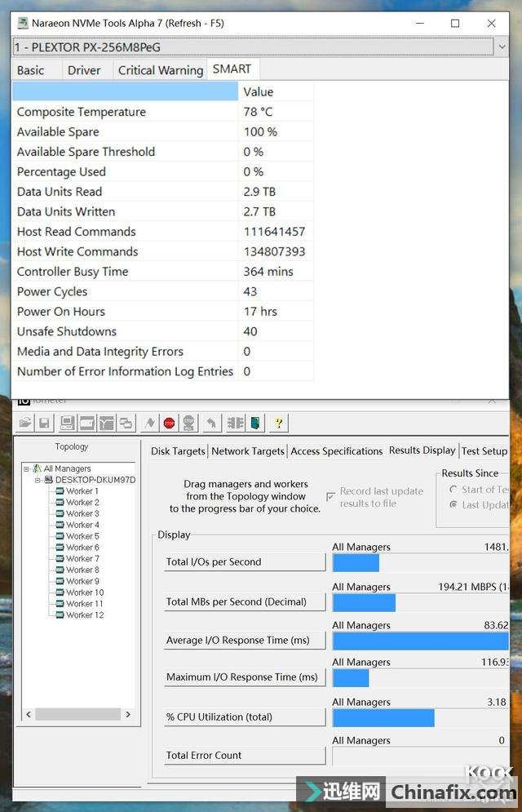Reset workers with the curved arrow icon
Screen dimensions: 522x812
pos(211,423)
